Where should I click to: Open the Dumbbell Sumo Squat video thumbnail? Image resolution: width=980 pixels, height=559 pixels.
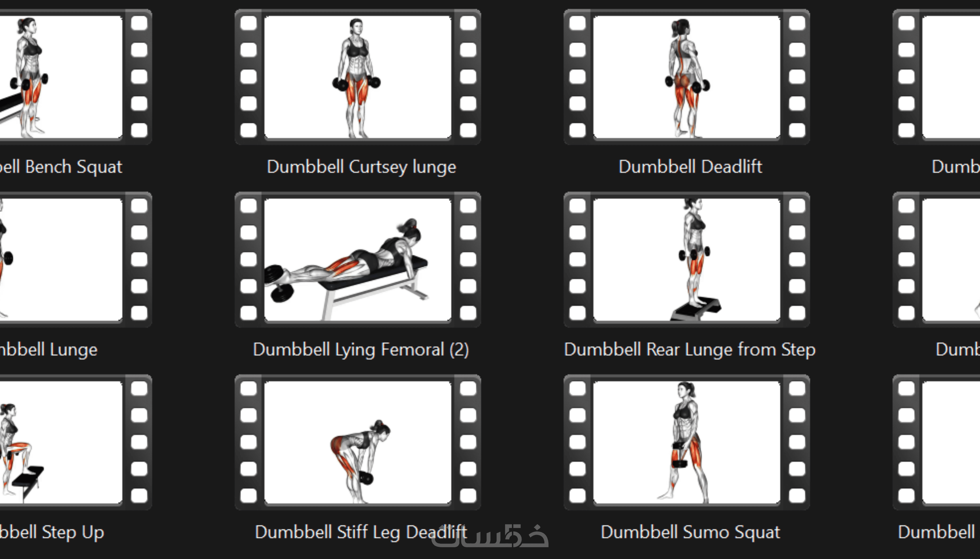[687, 442]
